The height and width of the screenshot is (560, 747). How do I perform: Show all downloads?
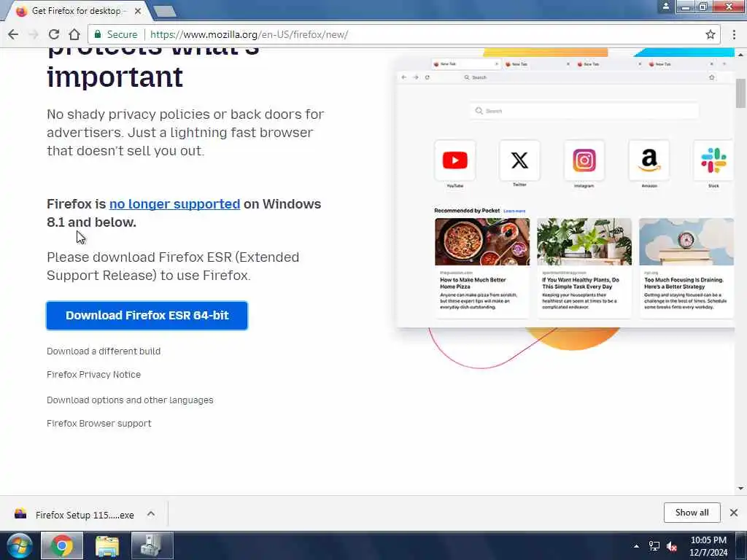coord(692,513)
